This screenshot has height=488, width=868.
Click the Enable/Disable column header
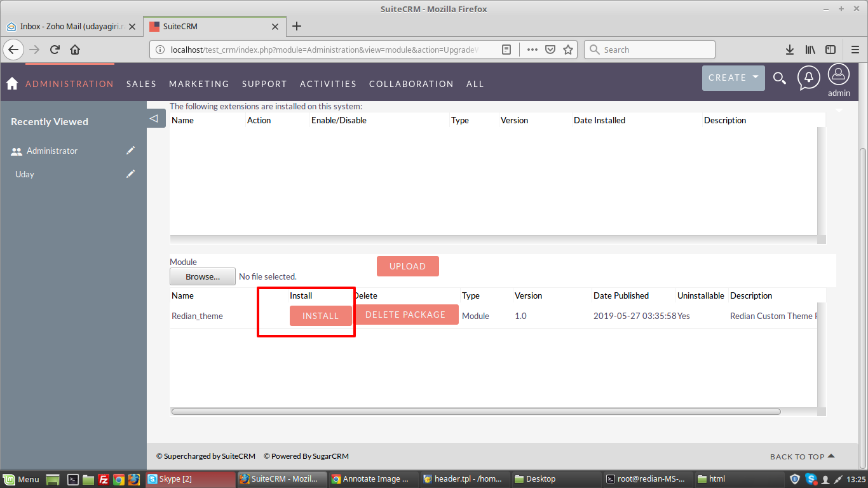pyautogui.click(x=339, y=120)
